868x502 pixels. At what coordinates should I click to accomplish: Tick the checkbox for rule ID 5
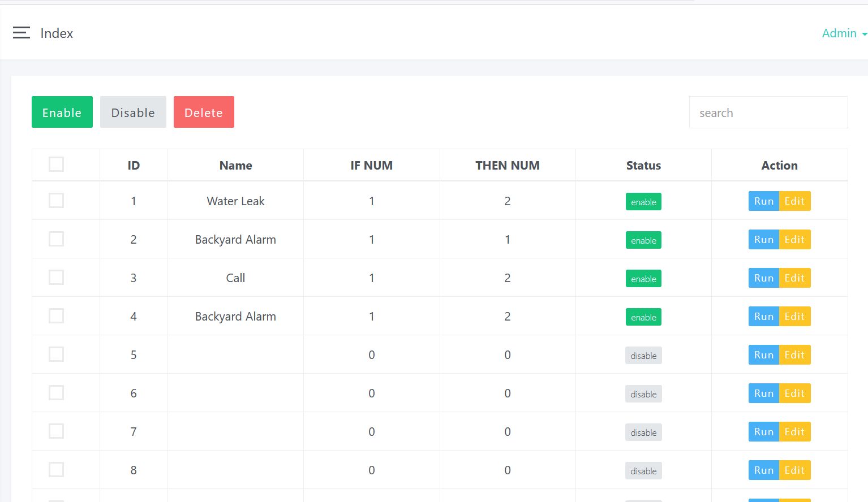pyautogui.click(x=57, y=354)
